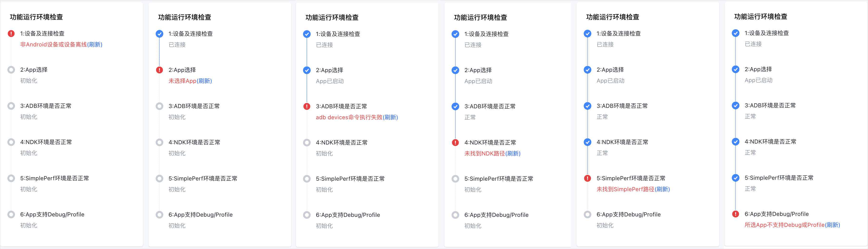Click step 1 blue check in 未选择App panel
868x249 pixels.
point(159,34)
